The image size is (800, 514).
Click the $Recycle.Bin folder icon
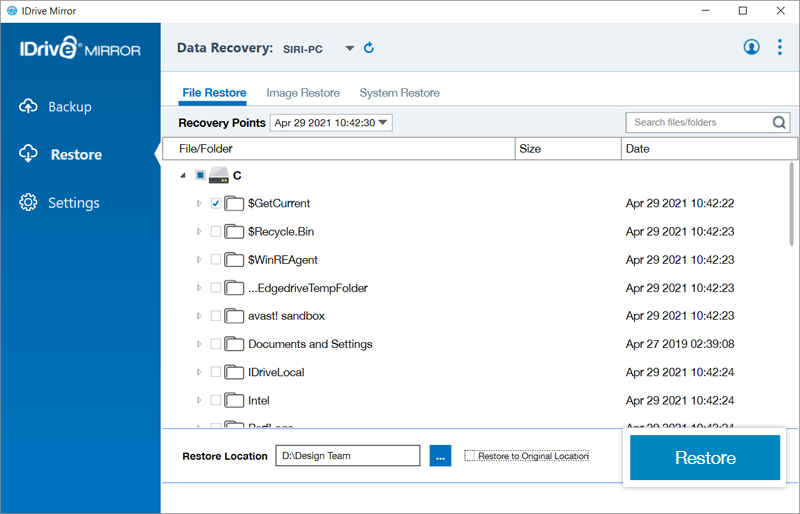point(234,232)
